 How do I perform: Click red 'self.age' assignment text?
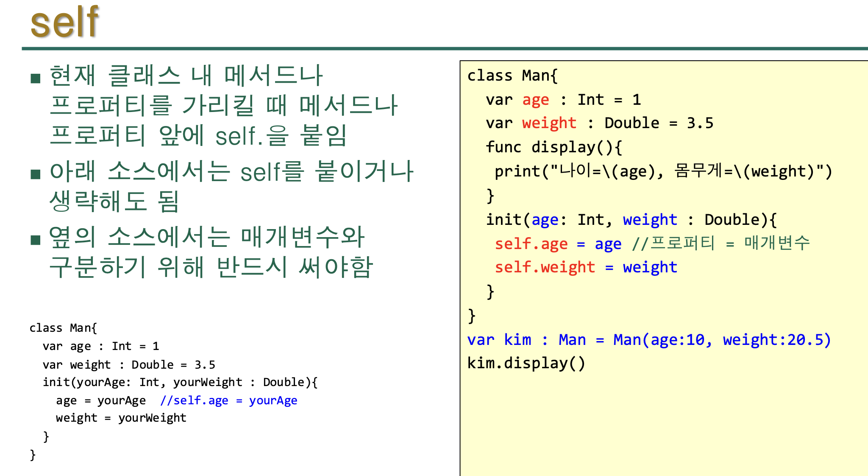(x=531, y=244)
